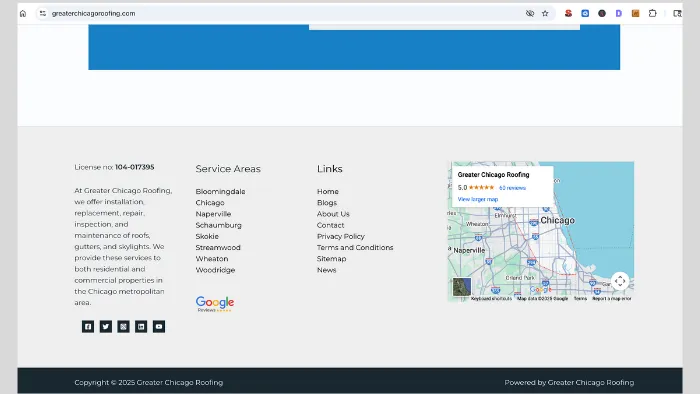The image size is (700, 394).
Task: Open the Terms and Conditions link
Action: [355, 247]
